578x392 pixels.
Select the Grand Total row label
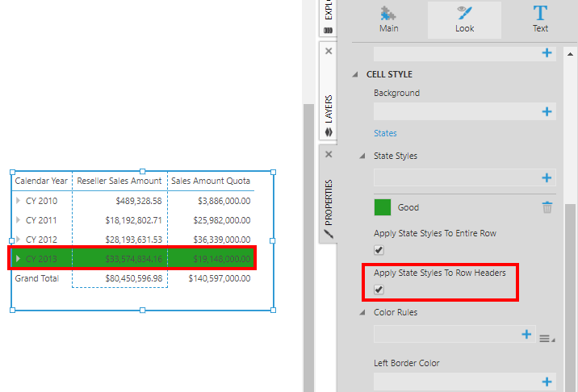37,278
